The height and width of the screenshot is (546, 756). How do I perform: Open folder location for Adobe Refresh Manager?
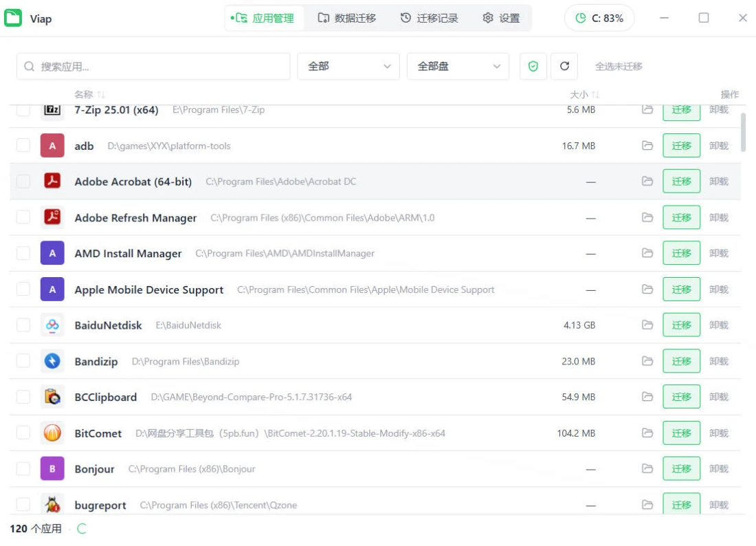pos(647,217)
